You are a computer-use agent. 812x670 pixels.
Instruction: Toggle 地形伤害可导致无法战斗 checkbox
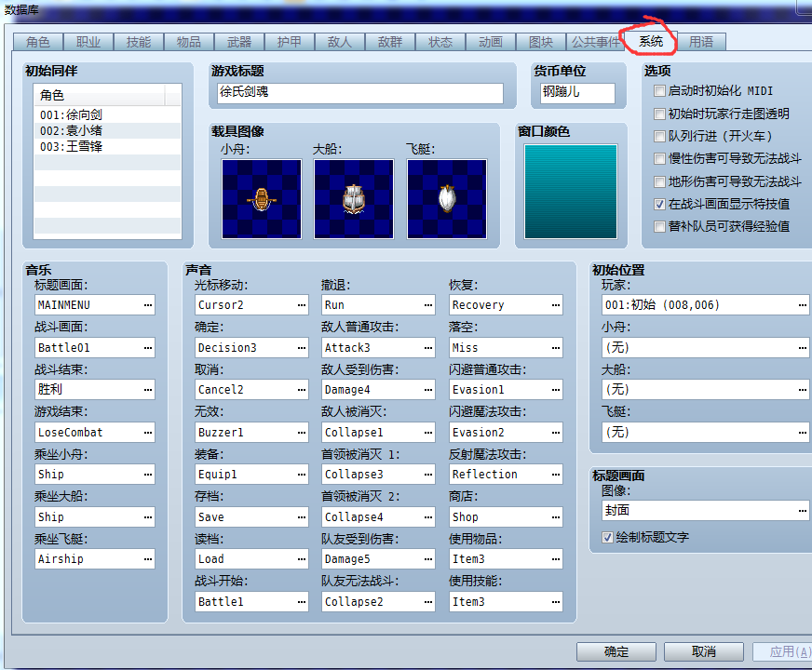tap(659, 181)
